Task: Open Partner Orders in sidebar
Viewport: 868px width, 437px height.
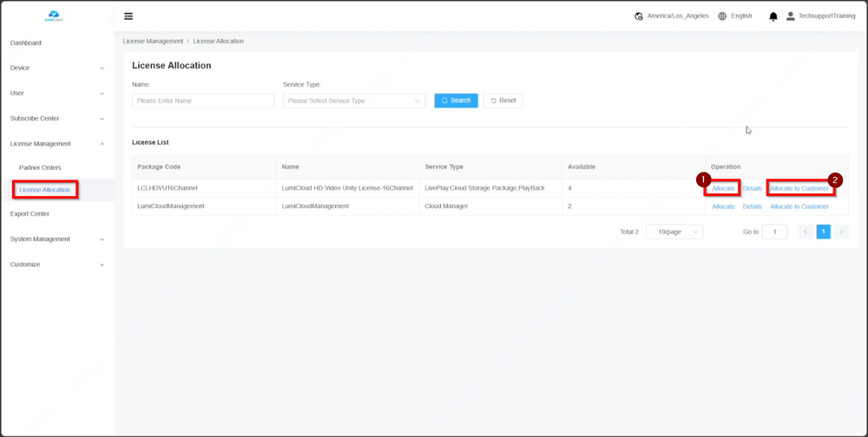Action: (40, 167)
